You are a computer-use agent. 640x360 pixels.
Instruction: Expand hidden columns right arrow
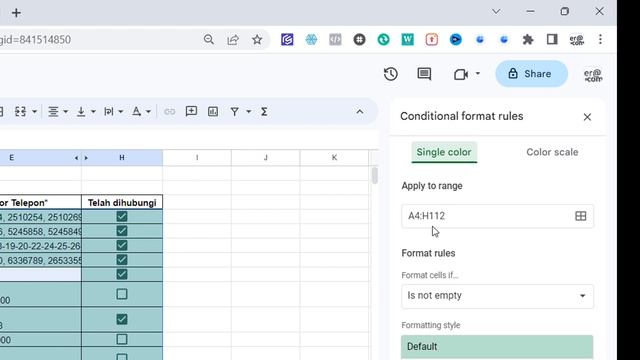(86, 158)
